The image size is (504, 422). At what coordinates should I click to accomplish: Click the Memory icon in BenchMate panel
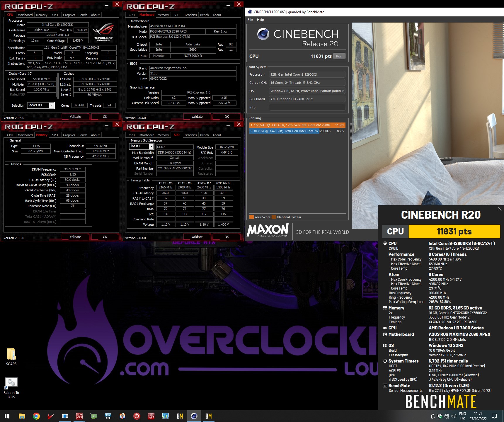click(385, 308)
